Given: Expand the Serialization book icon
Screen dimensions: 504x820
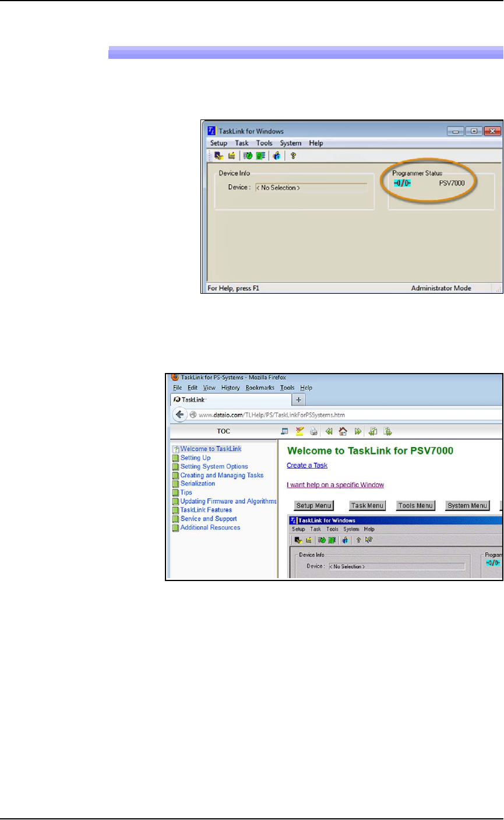Looking at the screenshot, I should 175,484.
